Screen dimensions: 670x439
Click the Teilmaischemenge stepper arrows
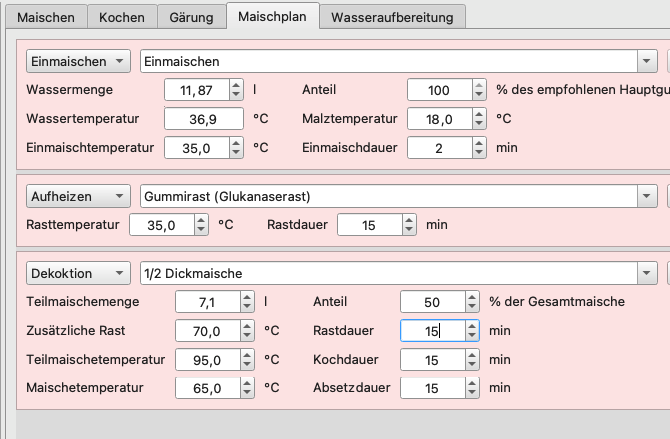(x=246, y=302)
